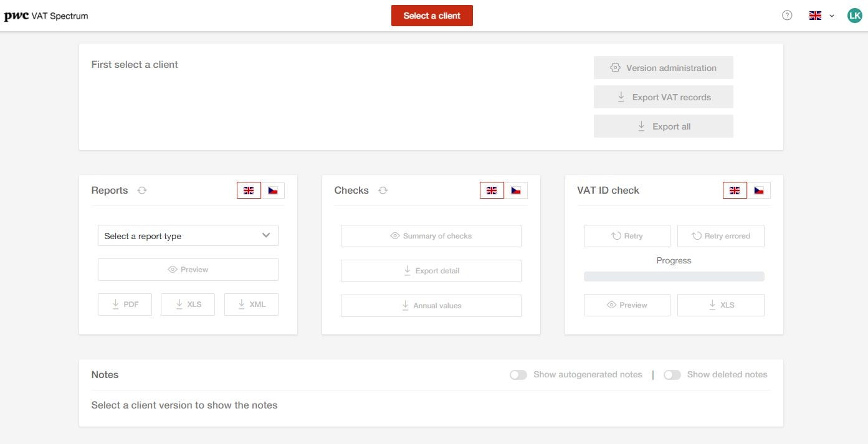Open the LK user avatar menu
The width and height of the screenshot is (868, 444).
click(x=854, y=16)
